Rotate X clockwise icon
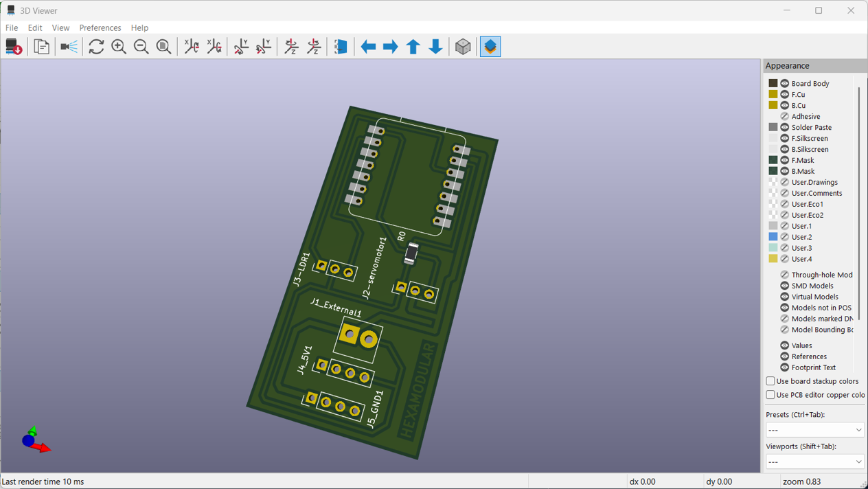Viewport: 868px width, 489px height. [x=192, y=47]
